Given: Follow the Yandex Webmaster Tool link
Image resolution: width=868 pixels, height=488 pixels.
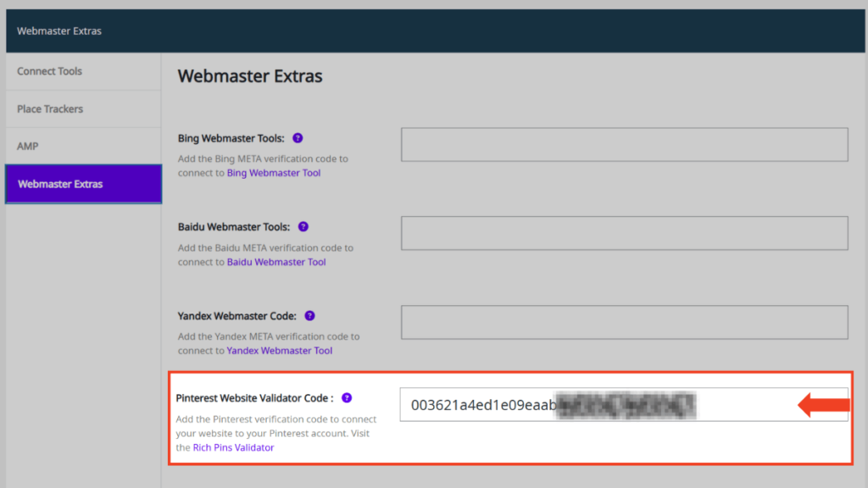Looking at the screenshot, I should (280, 351).
